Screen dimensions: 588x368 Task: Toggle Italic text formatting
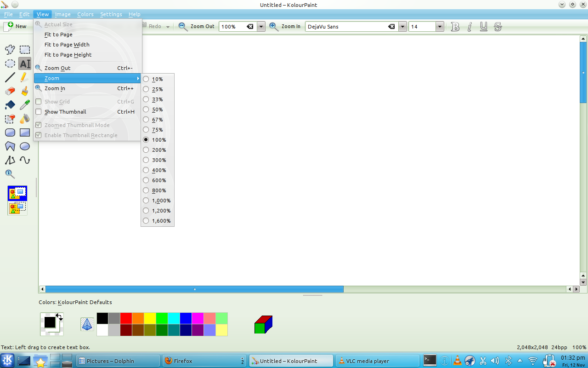click(x=469, y=27)
